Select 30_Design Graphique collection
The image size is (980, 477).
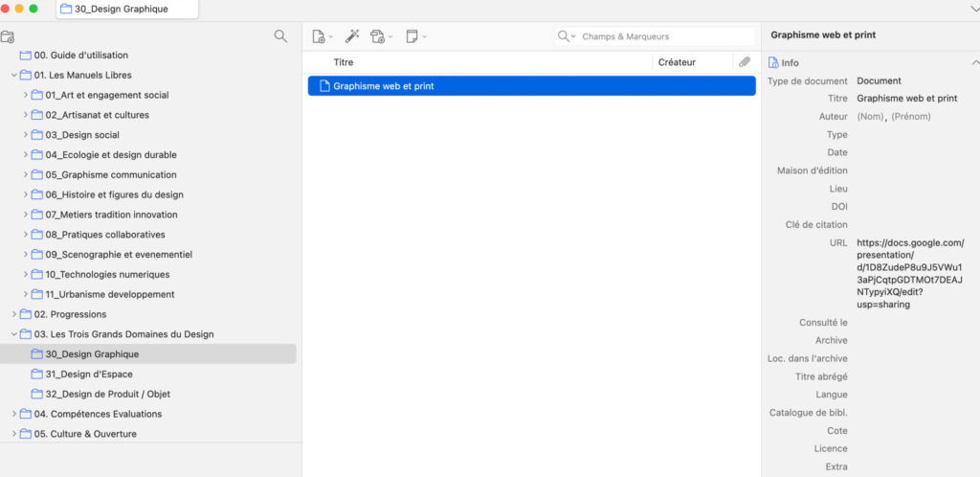[148, 353]
